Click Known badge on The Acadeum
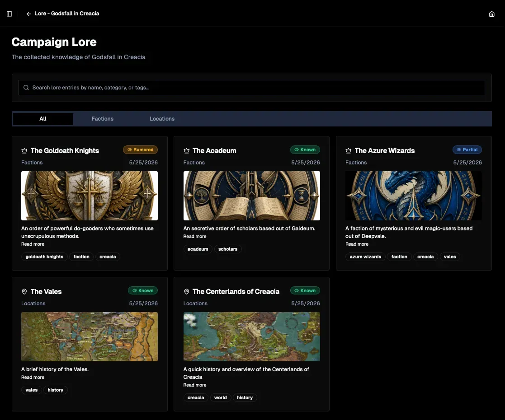505x420 pixels. pyautogui.click(x=305, y=149)
